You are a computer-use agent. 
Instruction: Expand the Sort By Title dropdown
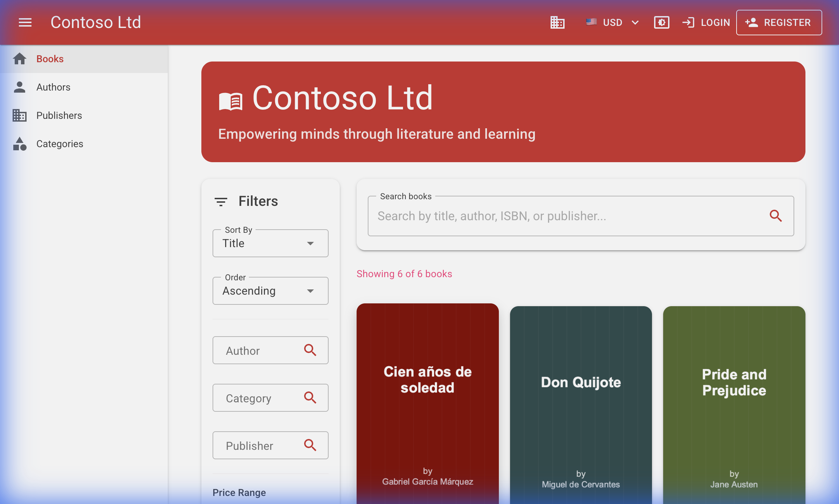pos(270,243)
